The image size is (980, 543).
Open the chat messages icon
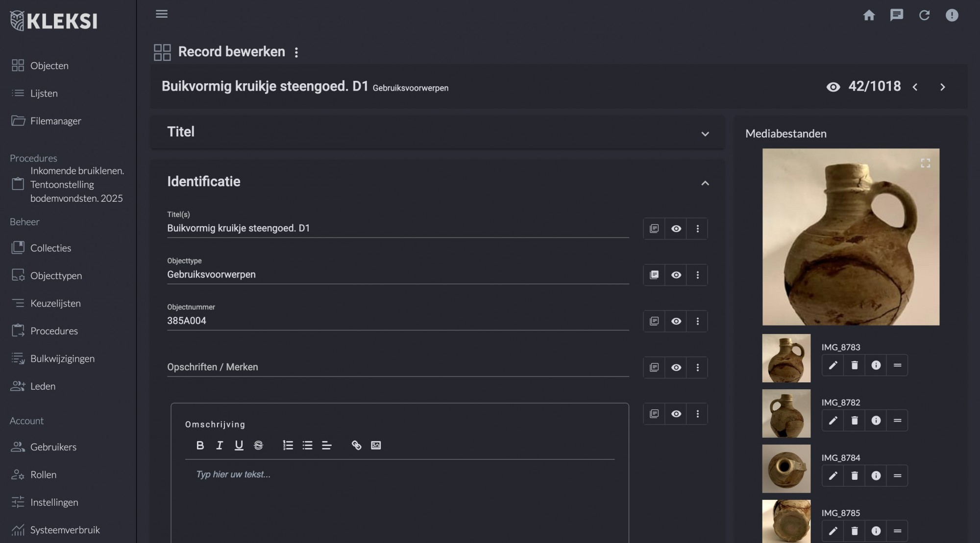896,15
